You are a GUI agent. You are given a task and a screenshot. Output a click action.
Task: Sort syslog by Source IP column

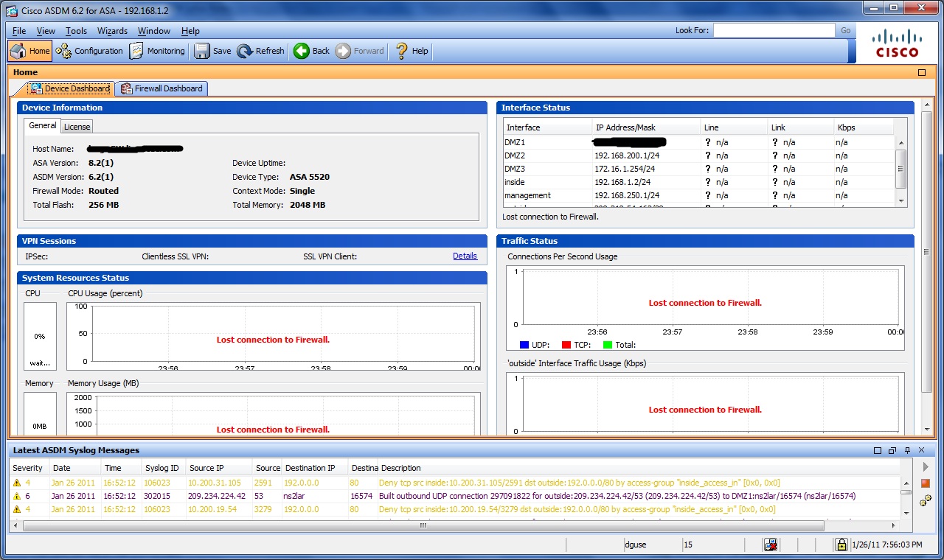click(x=219, y=468)
